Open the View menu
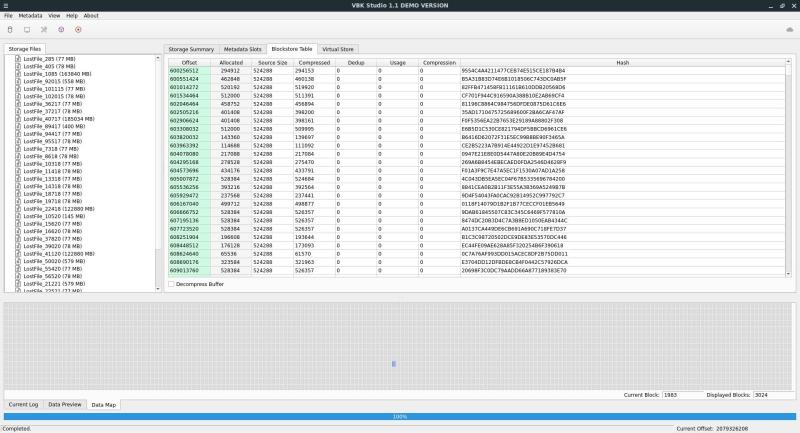Image resolution: width=800 pixels, height=433 pixels. [54, 16]
